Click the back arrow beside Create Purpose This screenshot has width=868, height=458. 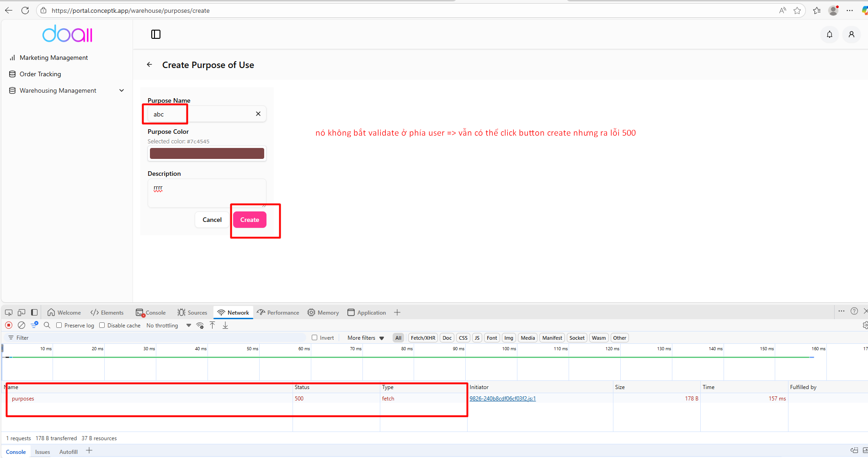[x=149, y=65]
